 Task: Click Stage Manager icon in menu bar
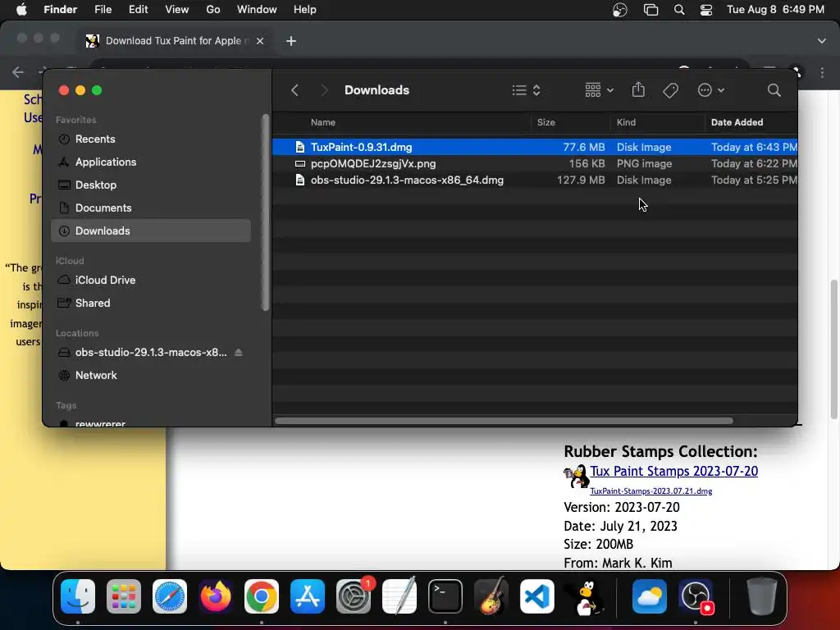[x=651, y=10]
